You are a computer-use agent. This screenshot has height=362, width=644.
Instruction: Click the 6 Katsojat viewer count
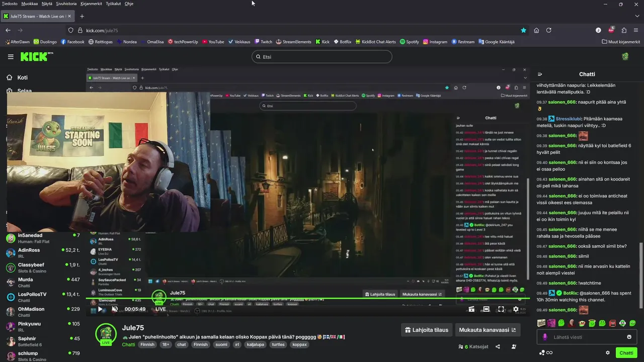coord(473,346)
